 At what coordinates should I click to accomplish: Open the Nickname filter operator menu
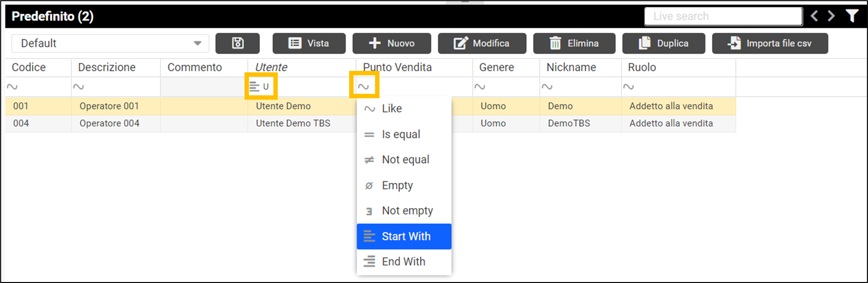click(x=547, y=87)
